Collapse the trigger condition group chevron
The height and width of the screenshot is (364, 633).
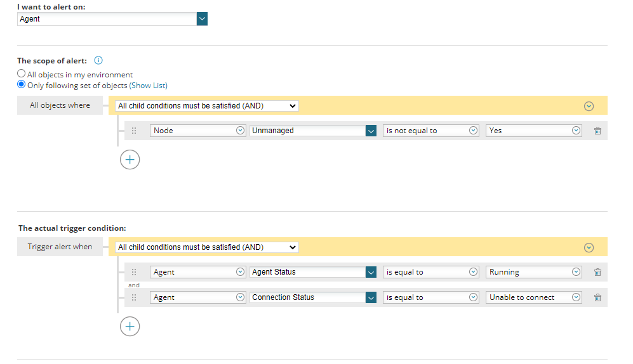point(589,247)
